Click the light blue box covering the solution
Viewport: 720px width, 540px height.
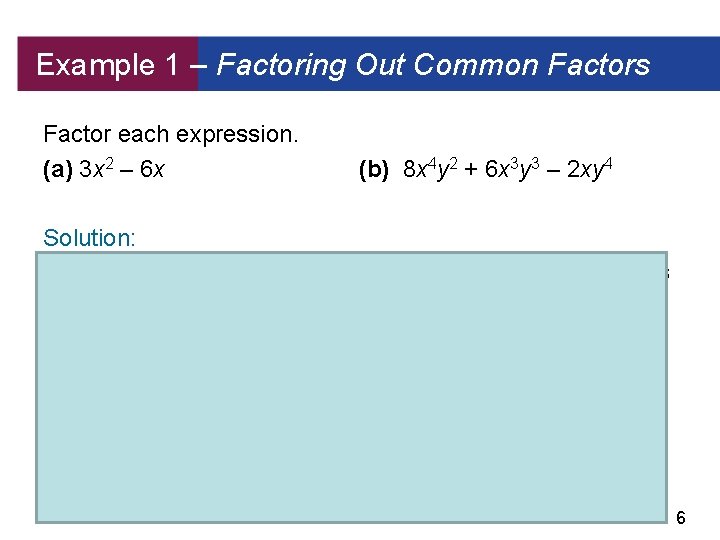point(350,388)
